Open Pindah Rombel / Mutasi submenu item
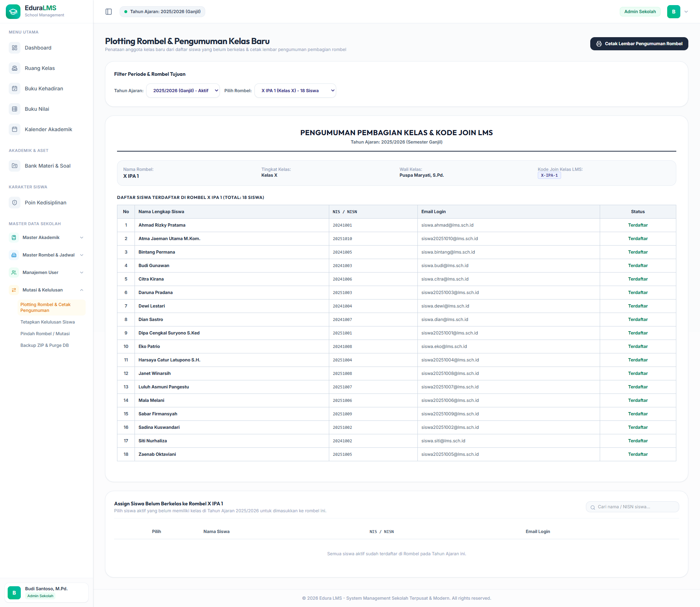The image size is (700, 607). click(45, 334)
